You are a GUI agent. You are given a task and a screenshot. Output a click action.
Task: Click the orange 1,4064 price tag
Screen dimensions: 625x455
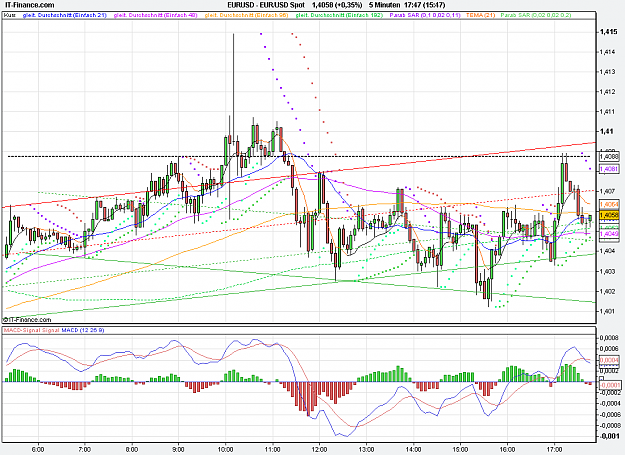pos(609,204)
